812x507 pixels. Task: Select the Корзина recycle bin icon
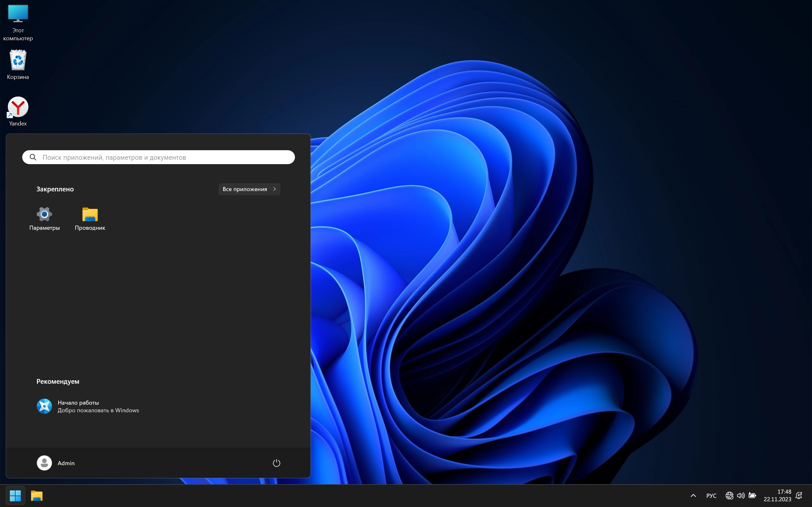tap(18, 64)
